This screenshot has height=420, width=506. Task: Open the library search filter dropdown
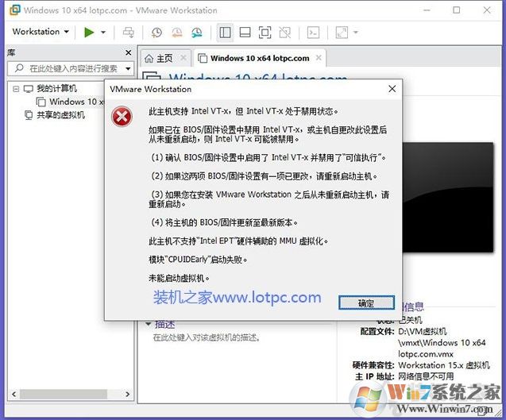[x=128, y=68]
